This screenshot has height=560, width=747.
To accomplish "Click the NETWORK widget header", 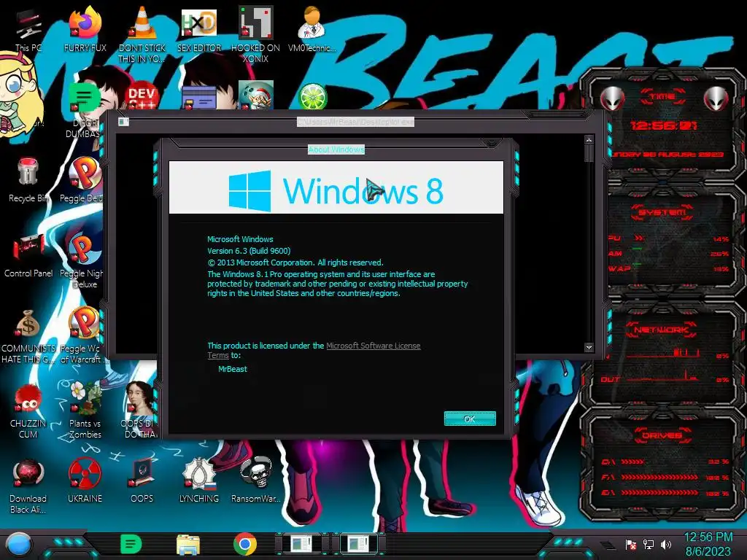I will pos(661,330).
